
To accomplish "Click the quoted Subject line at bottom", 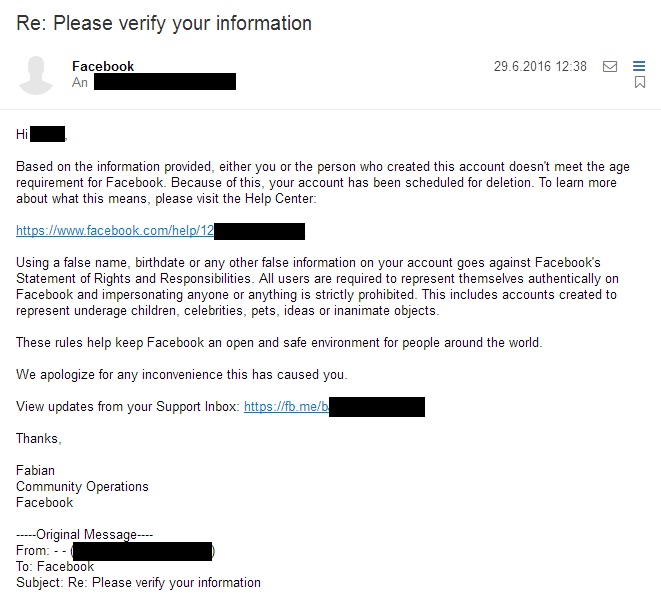I will (138, 582).
